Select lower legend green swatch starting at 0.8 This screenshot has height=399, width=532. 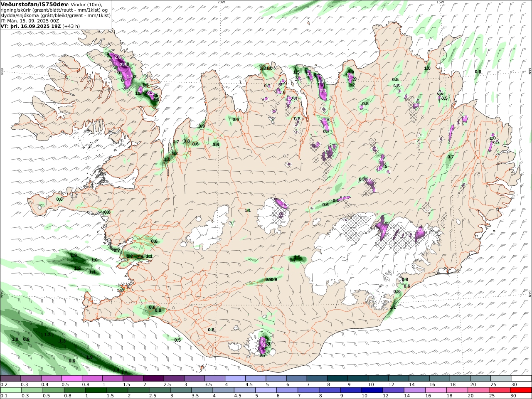point(75,390)
